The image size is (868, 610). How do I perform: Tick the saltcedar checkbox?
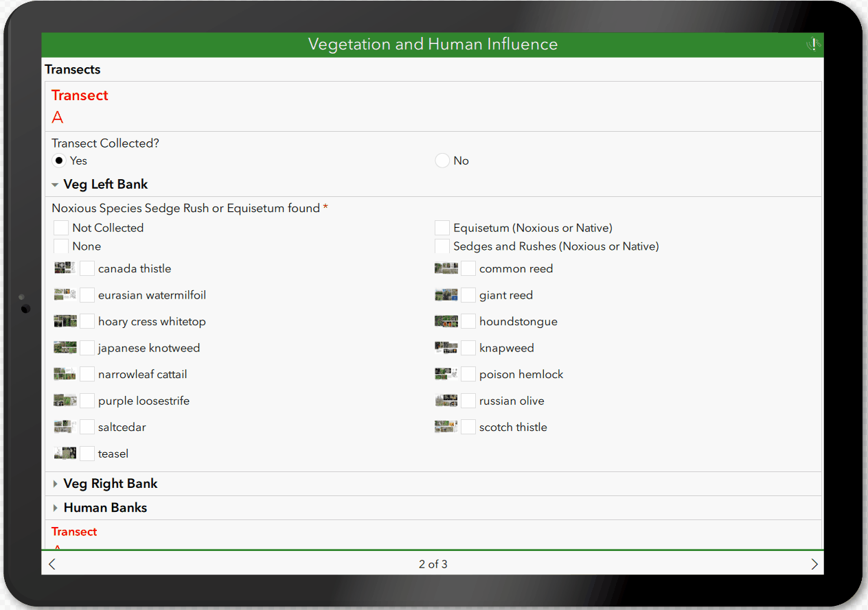pyautogui.click(x=87, y=427)
